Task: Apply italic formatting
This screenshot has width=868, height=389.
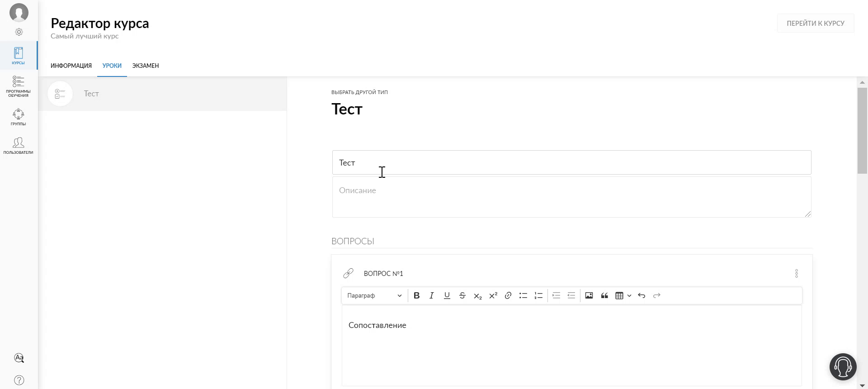Action: click(x=432, y=295)
